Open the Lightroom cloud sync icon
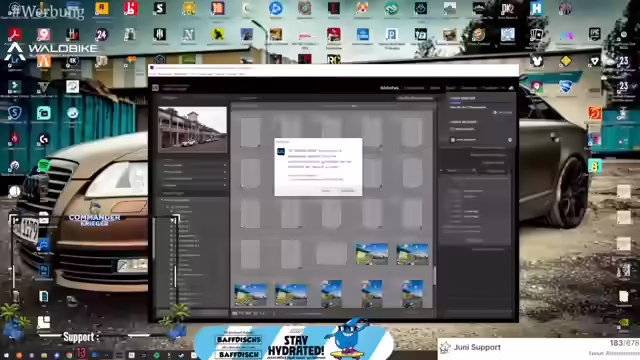 point(511,88)
